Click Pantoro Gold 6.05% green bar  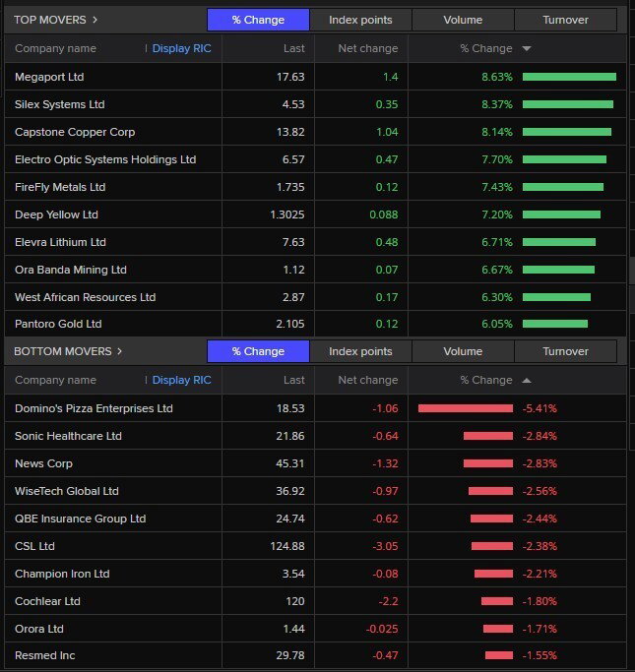(555, 324)
